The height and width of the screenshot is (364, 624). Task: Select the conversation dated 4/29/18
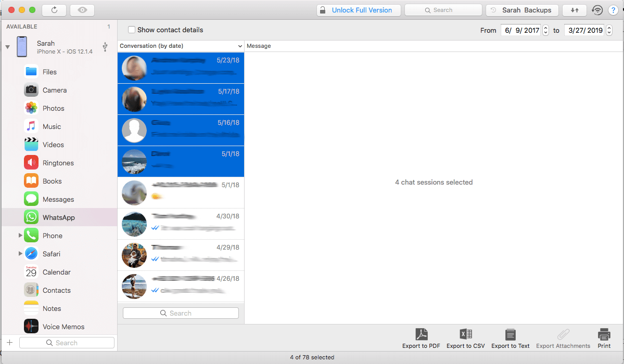tap(181, 255)
